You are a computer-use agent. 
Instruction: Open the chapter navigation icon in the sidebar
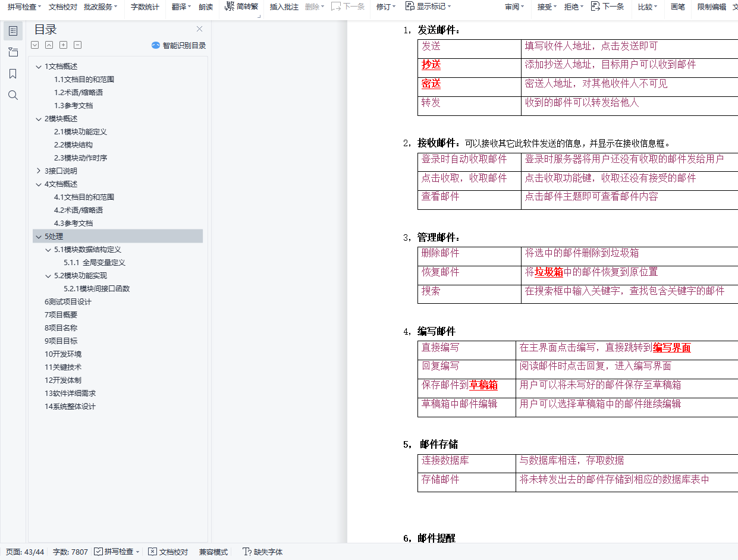[13, 52]
